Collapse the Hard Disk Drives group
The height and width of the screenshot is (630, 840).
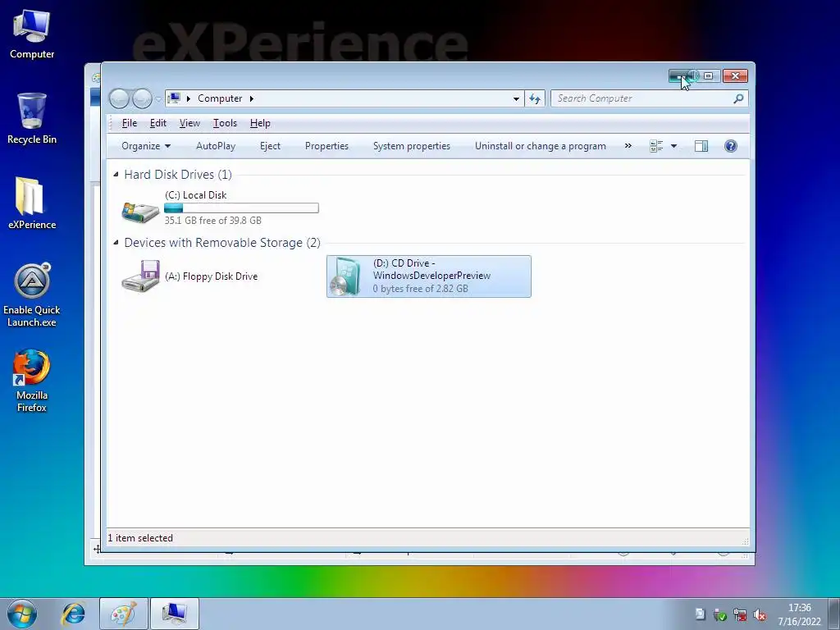[x=116, y=174]
